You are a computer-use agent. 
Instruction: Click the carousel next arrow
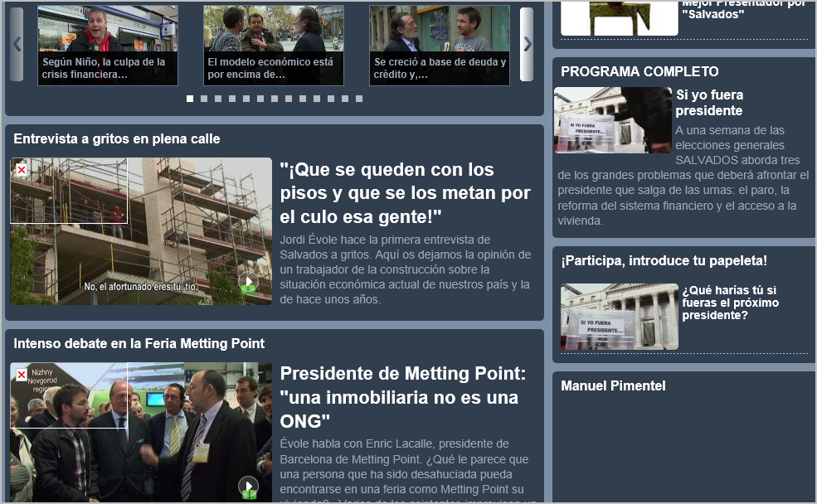point(527,44)
